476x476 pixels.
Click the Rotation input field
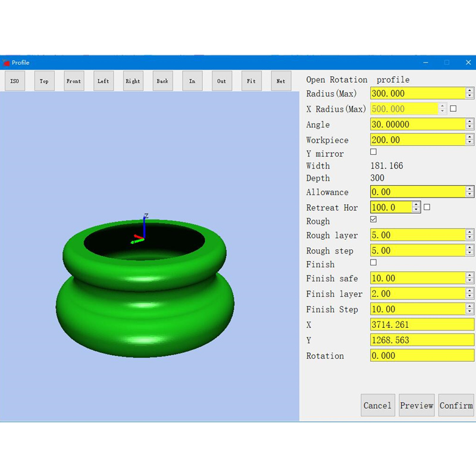422,355
